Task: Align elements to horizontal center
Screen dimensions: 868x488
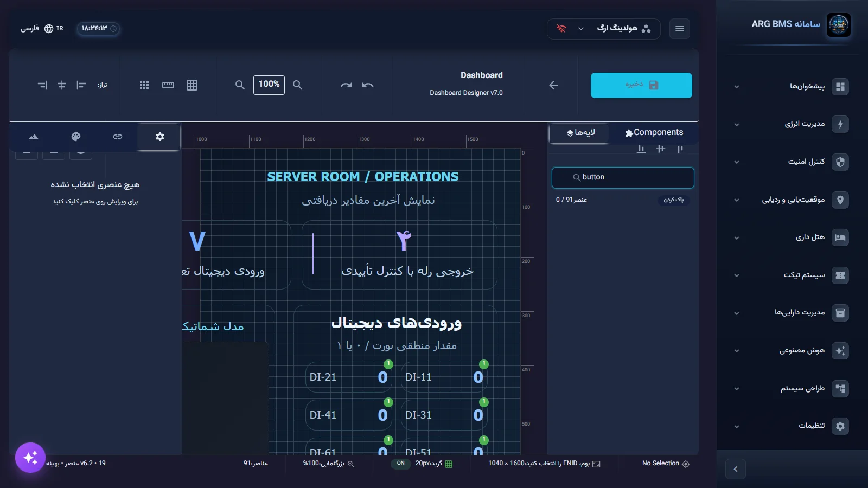Action: [62, 85]
